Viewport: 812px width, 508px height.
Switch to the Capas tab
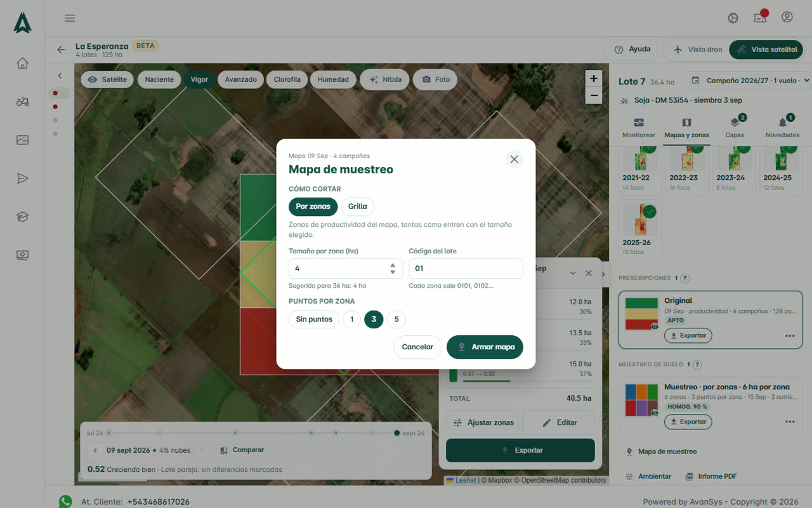point(735,126)
